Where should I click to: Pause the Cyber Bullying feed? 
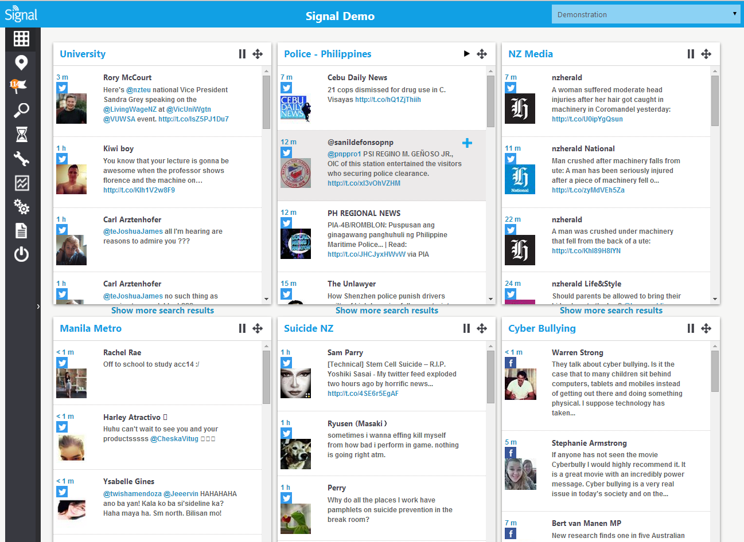tap(691, 328)
